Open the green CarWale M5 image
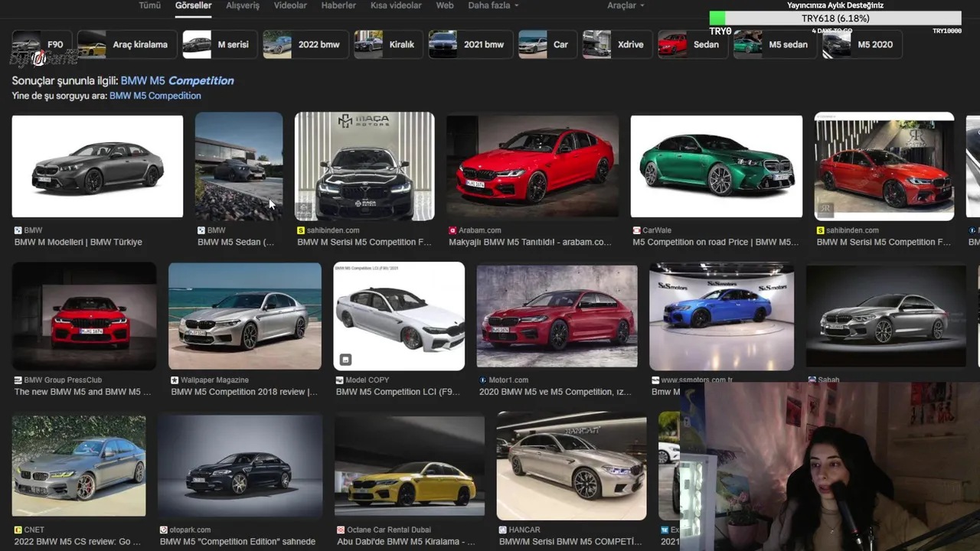 click(717, 166)
